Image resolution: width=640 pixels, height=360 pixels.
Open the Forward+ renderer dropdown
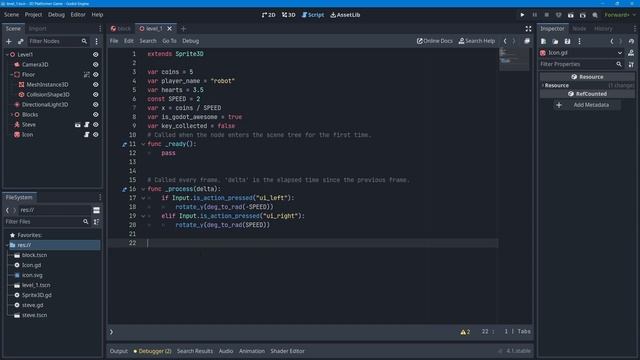coord(620,15)
